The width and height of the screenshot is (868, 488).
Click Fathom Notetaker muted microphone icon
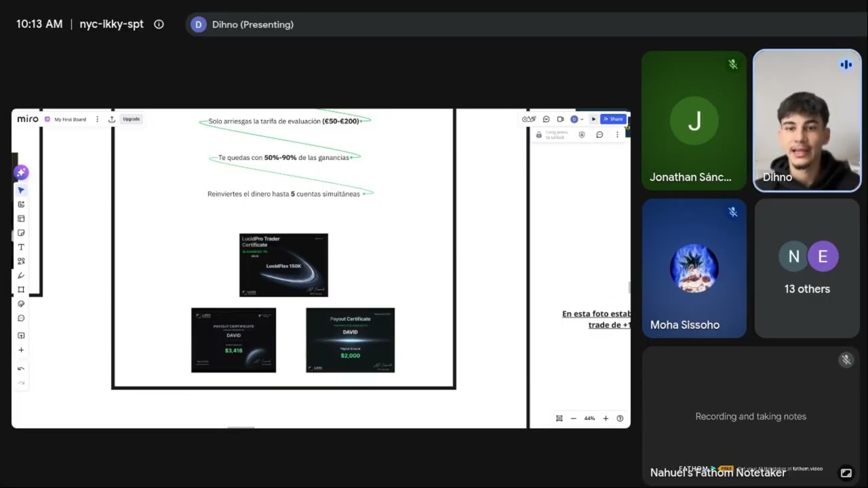click(846, 360)
